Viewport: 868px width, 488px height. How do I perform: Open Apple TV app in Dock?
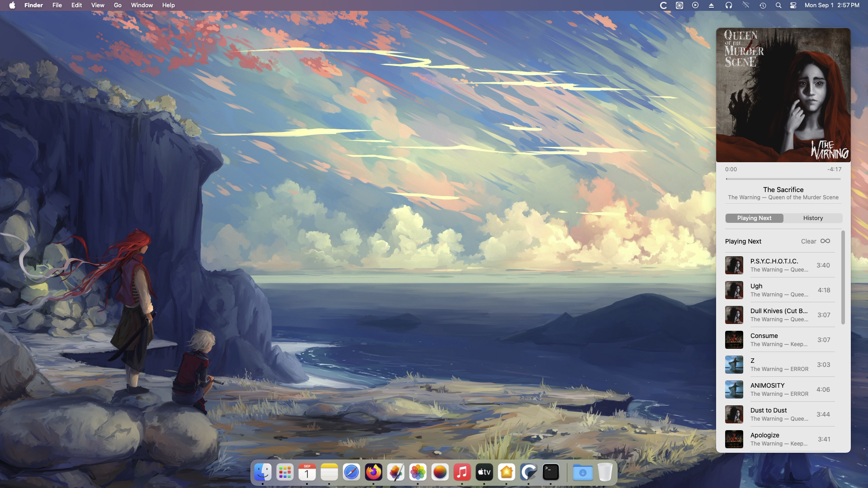(x=484, y=473)
